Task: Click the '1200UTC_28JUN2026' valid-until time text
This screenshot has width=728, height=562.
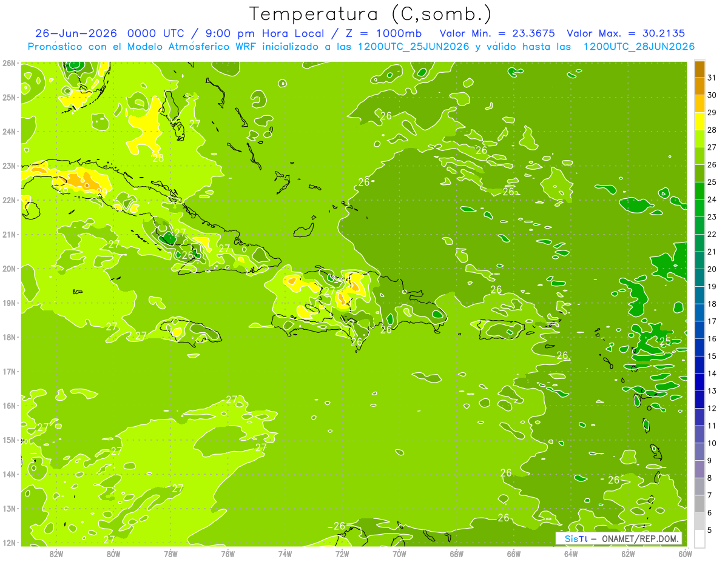Action: pos(638,47)
